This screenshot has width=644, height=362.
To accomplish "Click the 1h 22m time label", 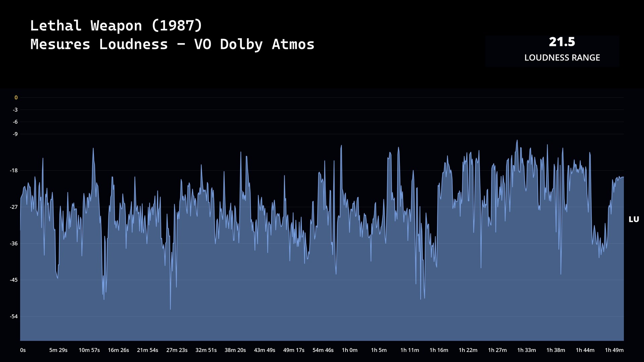I will [x=468, y=350].
